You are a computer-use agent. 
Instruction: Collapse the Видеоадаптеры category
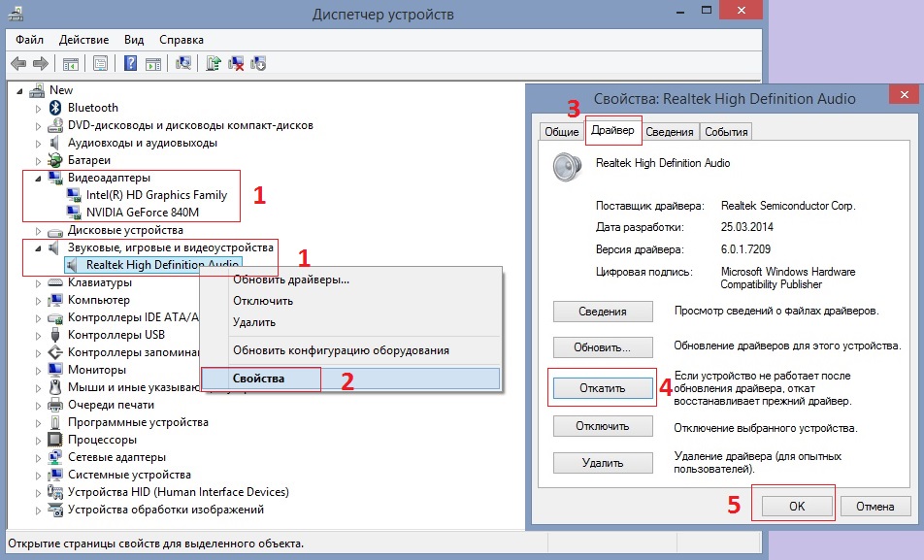point(38,178)
